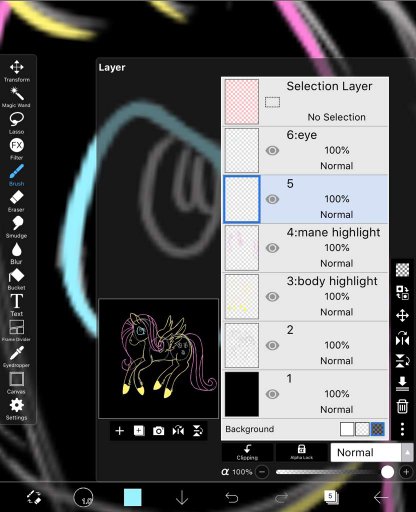The height and width of the screenshot is (512, 416).
Task: Add photo layer with camera icon
Action: (158, 431)
